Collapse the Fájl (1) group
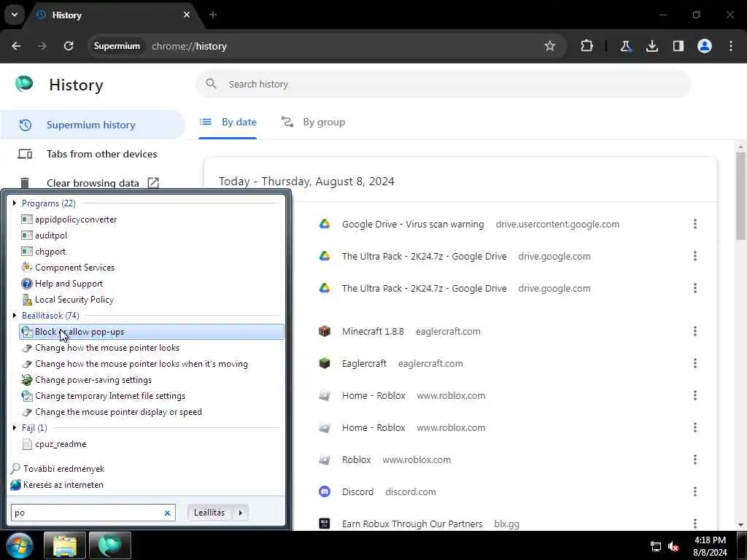 click(15, 428)
